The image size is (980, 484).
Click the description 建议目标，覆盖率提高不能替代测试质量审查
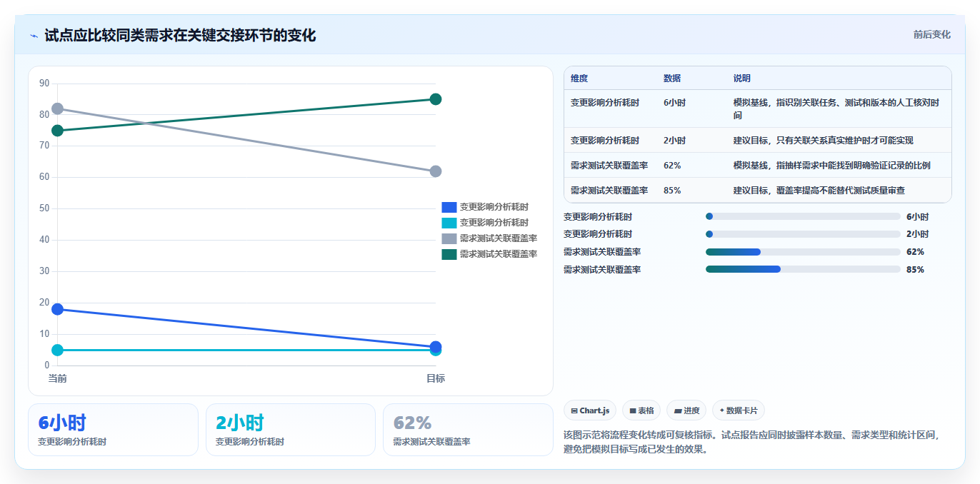coord(819,191)
